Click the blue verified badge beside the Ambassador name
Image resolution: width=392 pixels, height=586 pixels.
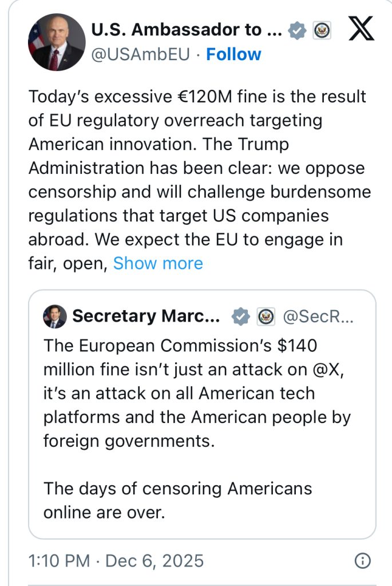pos(296,30)
